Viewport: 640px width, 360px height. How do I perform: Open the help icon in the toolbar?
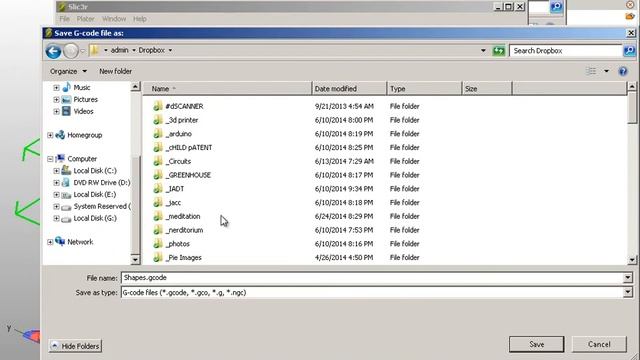pos(623,71)
